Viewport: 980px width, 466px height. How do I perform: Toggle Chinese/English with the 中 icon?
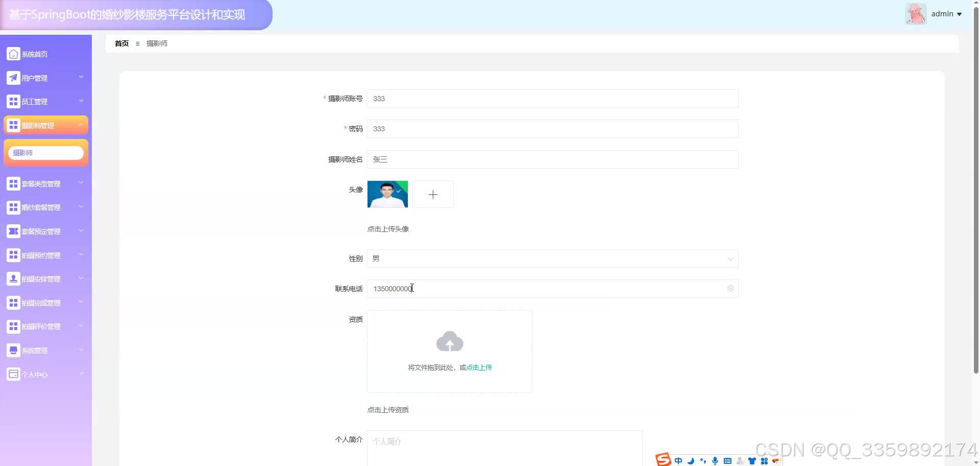[x=678, y=460]
